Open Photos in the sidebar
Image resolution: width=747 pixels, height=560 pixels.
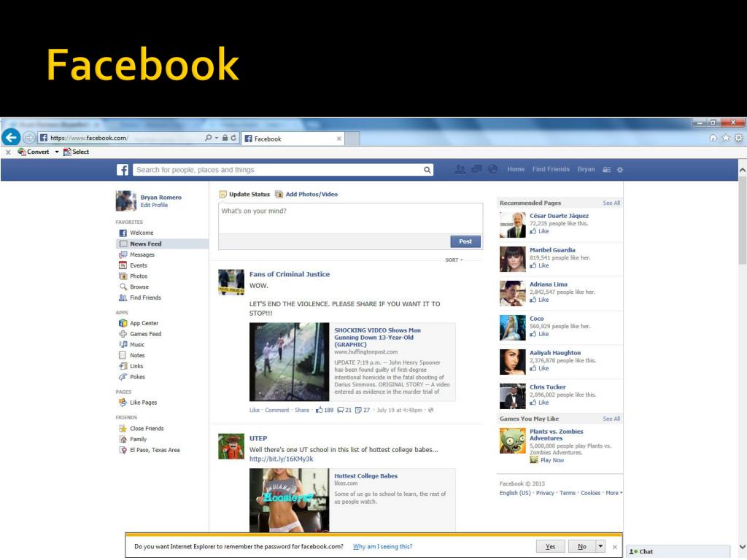tap(133, 276)
